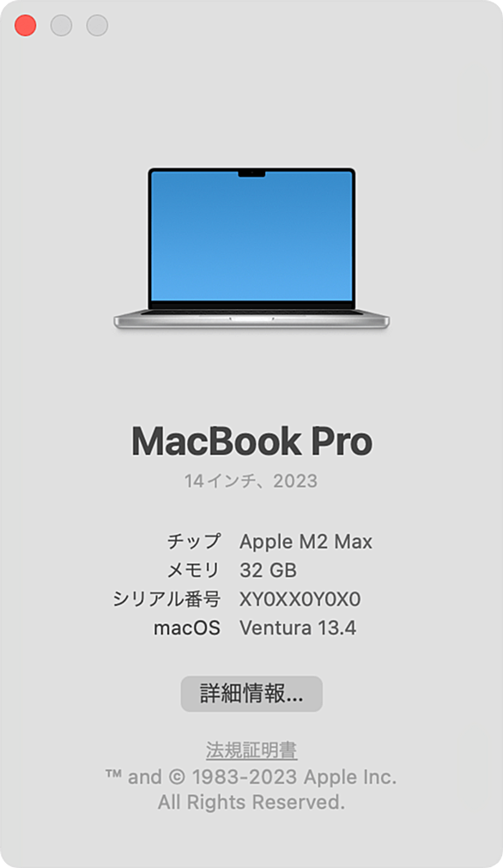Open the 法規証明書 link
This screenshot has height=868, width=503.
tap(251, 750)
